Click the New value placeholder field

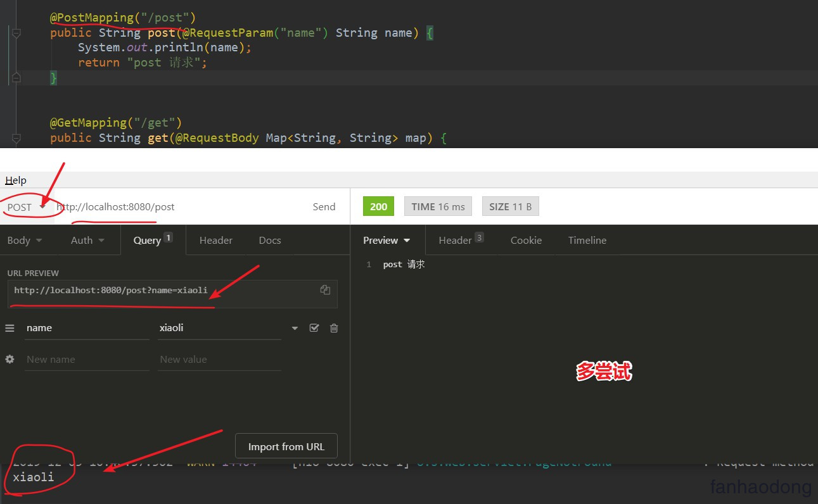pyautogui.click(x=220, y=359)
